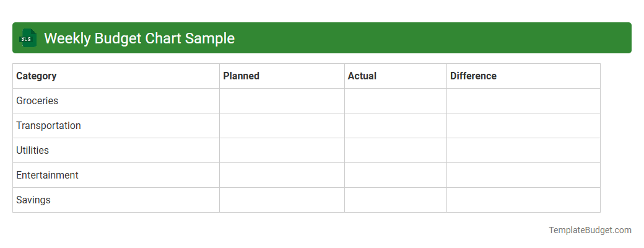Click the Entertainment row label

pyautogui.click(x=47, y=175)
